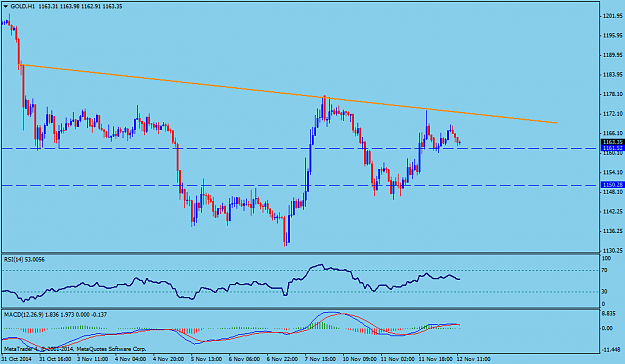Click the 4 Nov 20:00 time axis label
Screen dimensions: 625x364
pos(169,359)
